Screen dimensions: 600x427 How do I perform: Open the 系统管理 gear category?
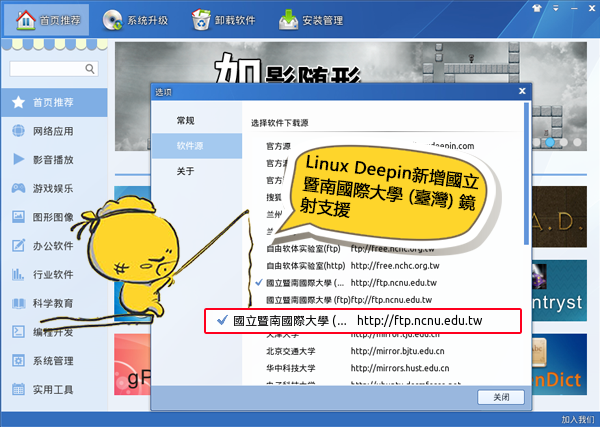[54, 361]
